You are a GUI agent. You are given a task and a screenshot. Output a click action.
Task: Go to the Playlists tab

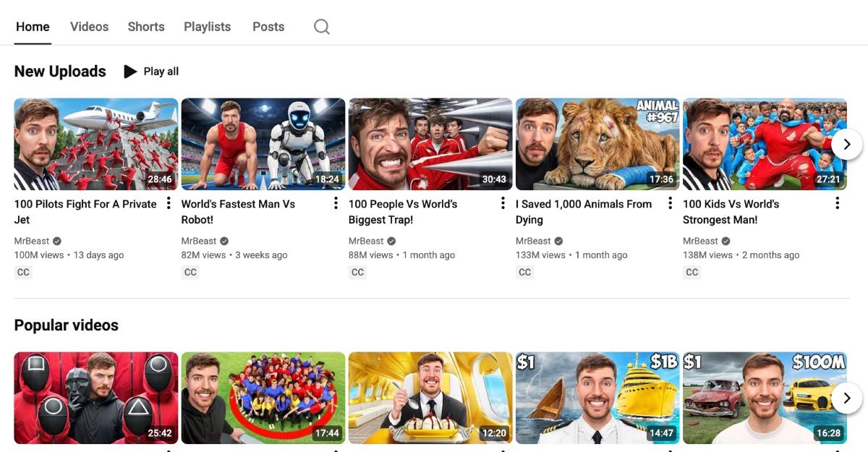pyautogui.click(x=207, y=26)
